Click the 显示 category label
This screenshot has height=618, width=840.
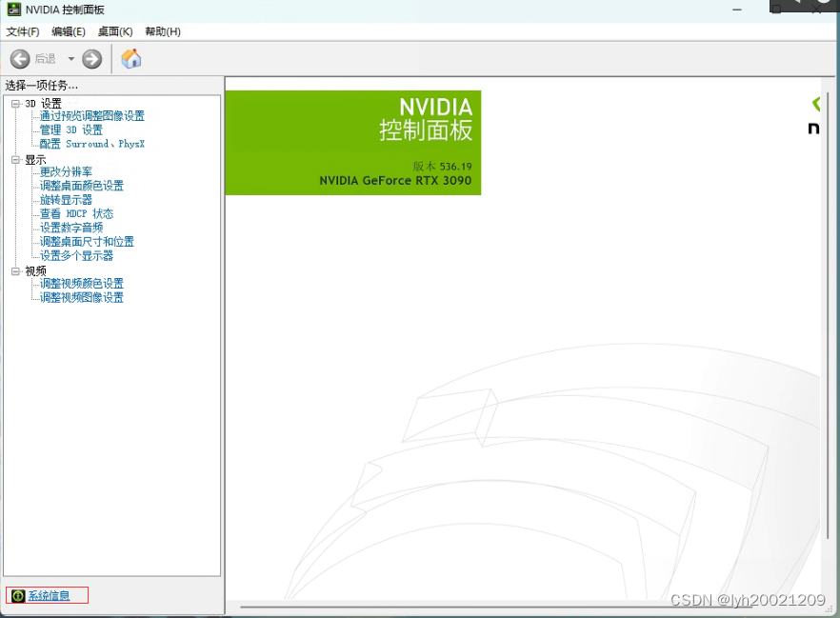click(x=35, y=160)
